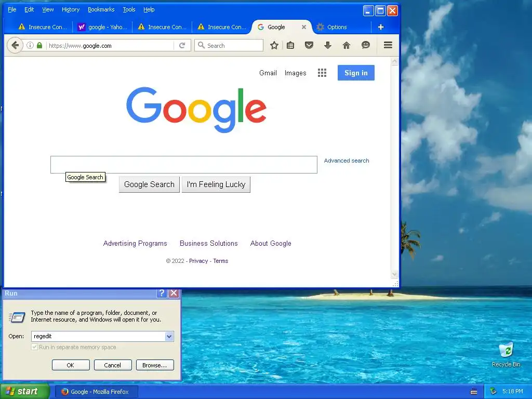Click the green padlock security icon
This screenshot has width=532, height=399.
coord(39,45)
